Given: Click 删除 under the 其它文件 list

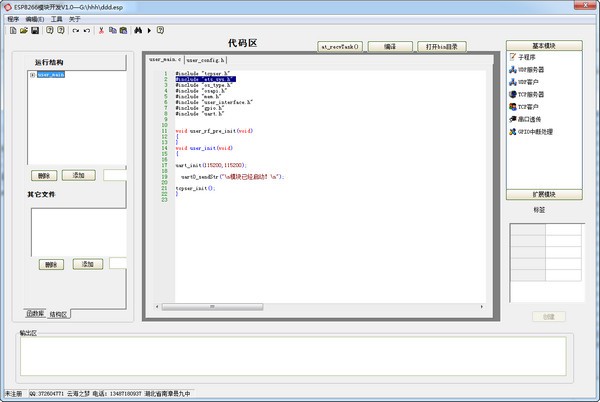Looking at the screenshot, I should 51,264.
